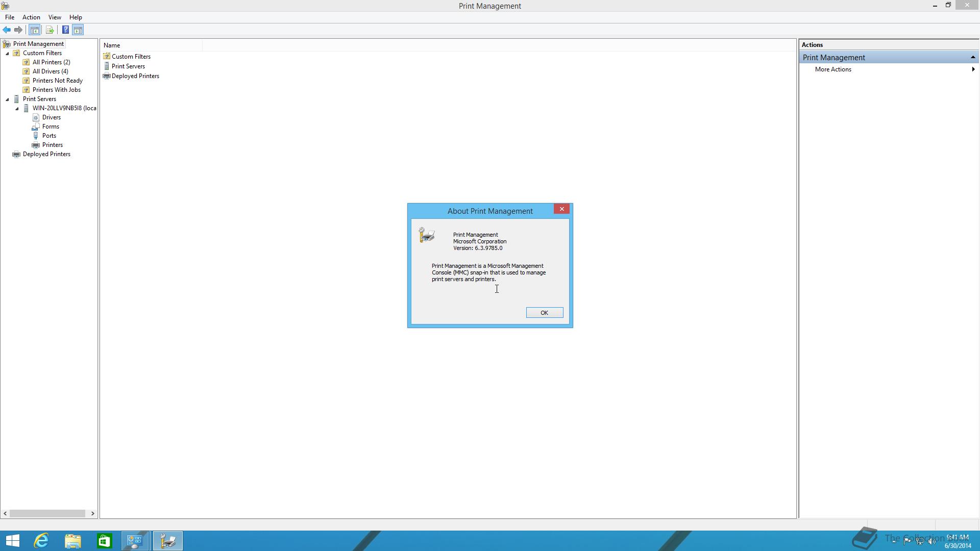The height and width of the screenshot is (551, 980).
Task: Click the Export List toolbar icon
Action: (x=50, y=30)
